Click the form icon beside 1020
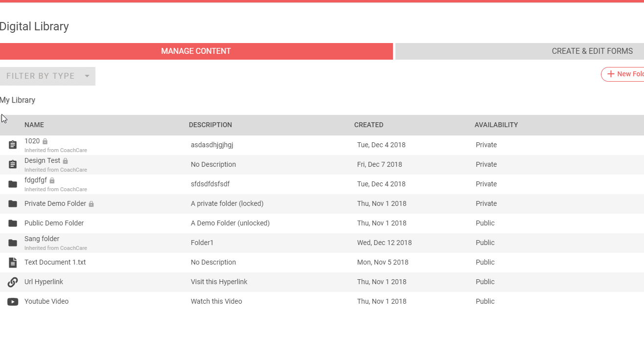The height and width of the screenshot is (357, 644). pos(13,145)
